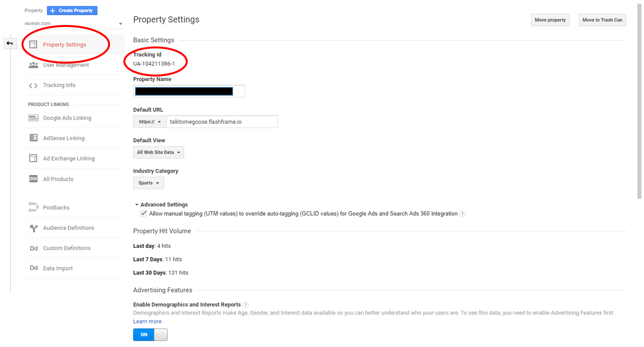This screenshot has height=347, width=644.
Task: Open Custom Definitions in the sidebar
Action: pyautogui.click(x=67, y=248)
